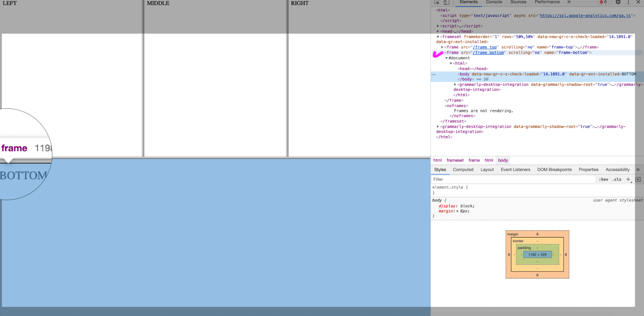Expand the grammarly-desktop-integration element
The image size is (644, 316).
[437, 126]
